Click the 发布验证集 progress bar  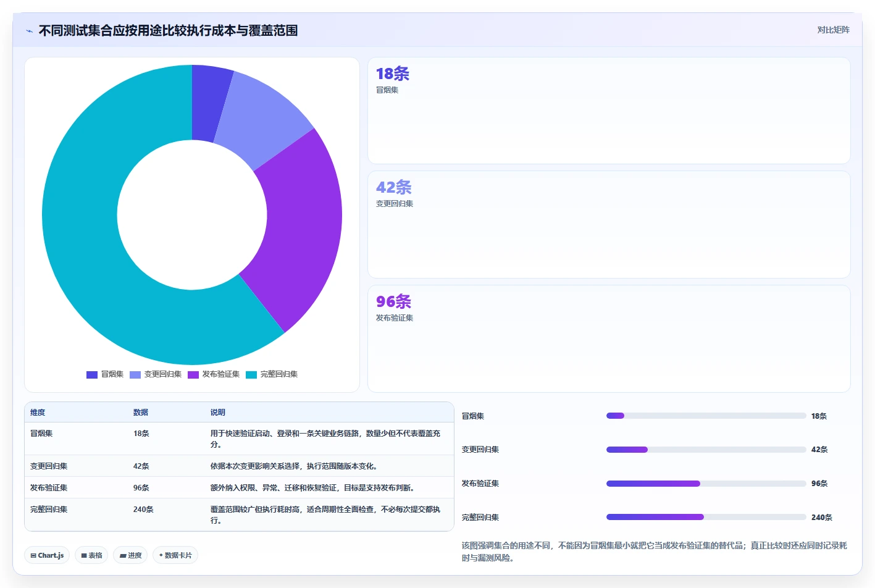click(x=706, y=484)
